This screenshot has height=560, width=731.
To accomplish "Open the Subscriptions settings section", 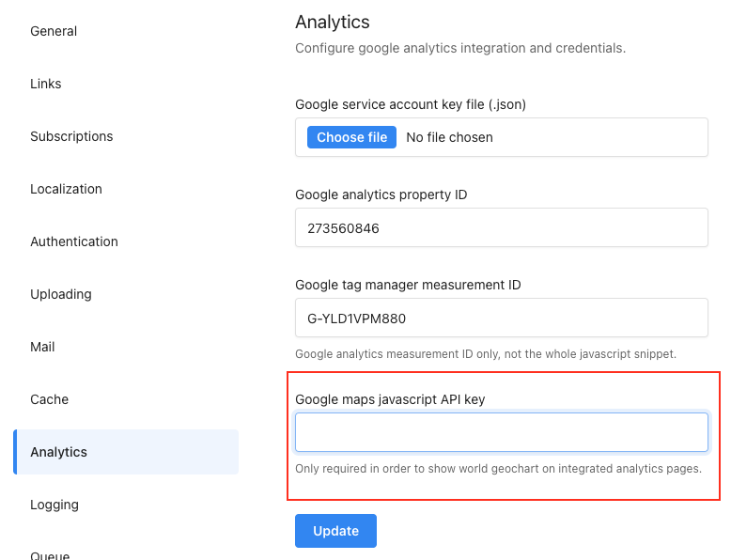I will 71,136.
